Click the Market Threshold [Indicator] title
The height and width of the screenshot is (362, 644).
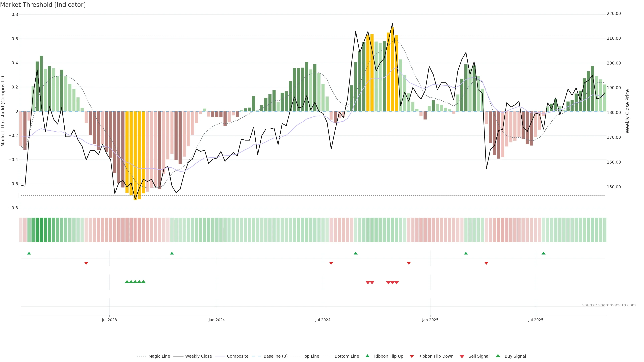[x=43, y=5]
